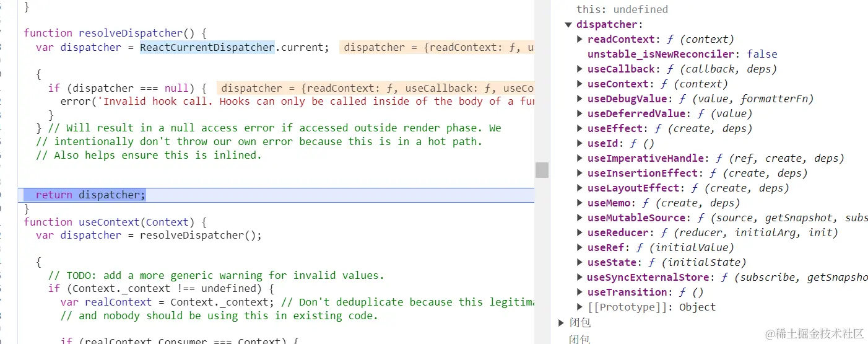This screenshot has width=868, height=344.
Task: Expand useReducer function entry
Action: (580, 232)
